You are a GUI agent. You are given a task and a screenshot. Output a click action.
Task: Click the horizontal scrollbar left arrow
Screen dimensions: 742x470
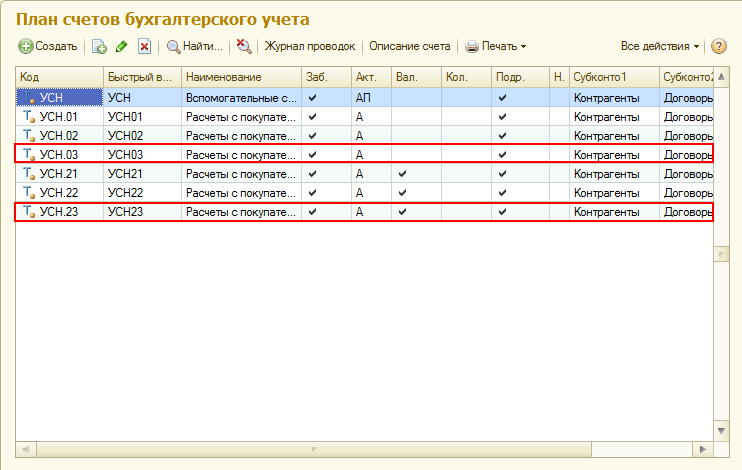(26, 449)
